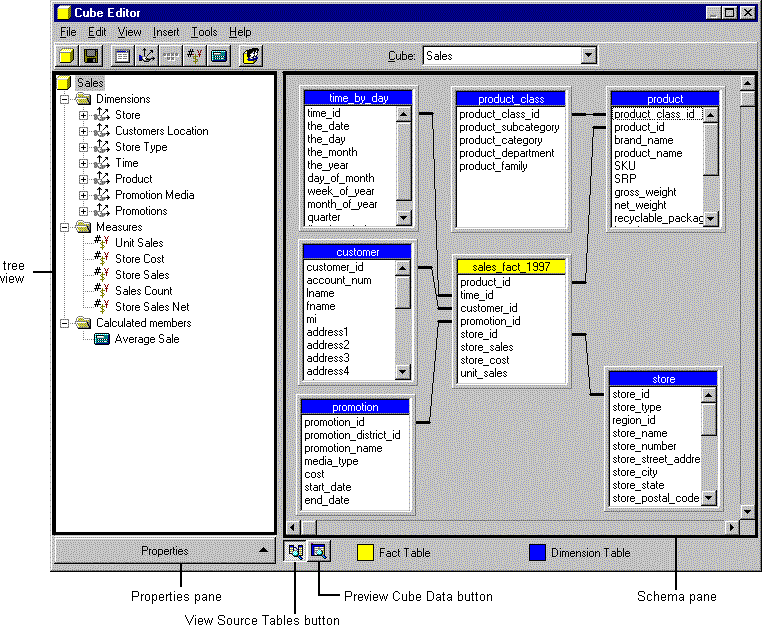The width and height of the screenshot is (762, 625).
Task: Collapse the Measures folder in tree
Action: click(x=66, y=227)
